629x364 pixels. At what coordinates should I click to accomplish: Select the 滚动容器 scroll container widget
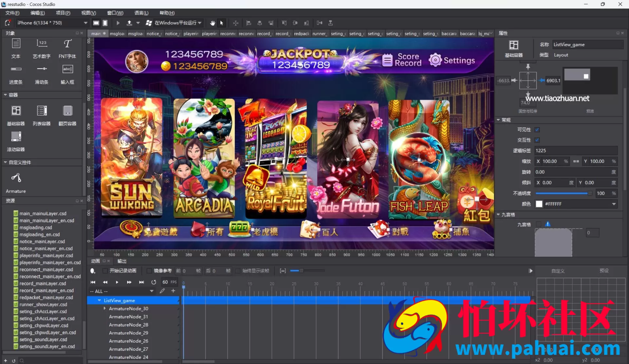pyautogui.click(x=16, y=136)
